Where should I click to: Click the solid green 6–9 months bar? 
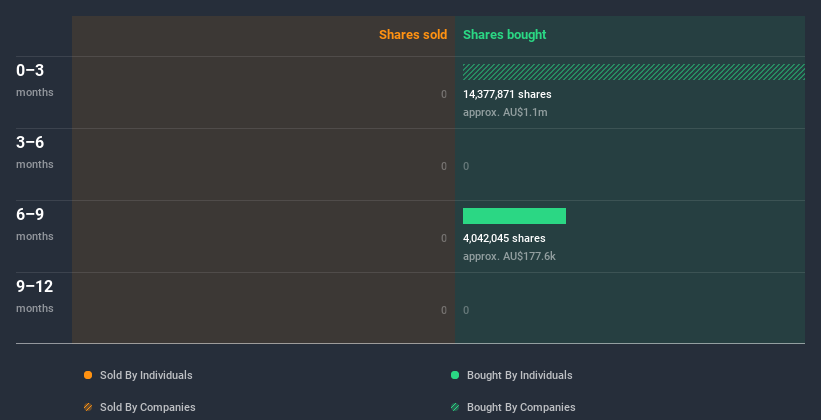514,216
